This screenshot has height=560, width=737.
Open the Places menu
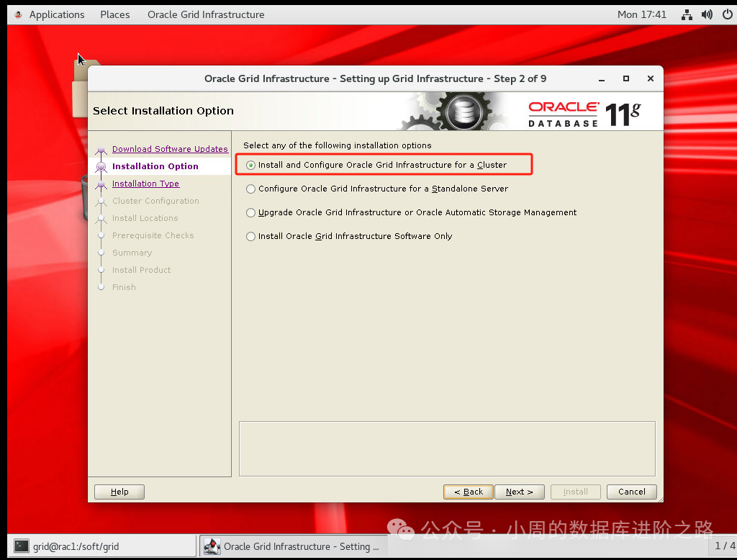coord(114,14)
